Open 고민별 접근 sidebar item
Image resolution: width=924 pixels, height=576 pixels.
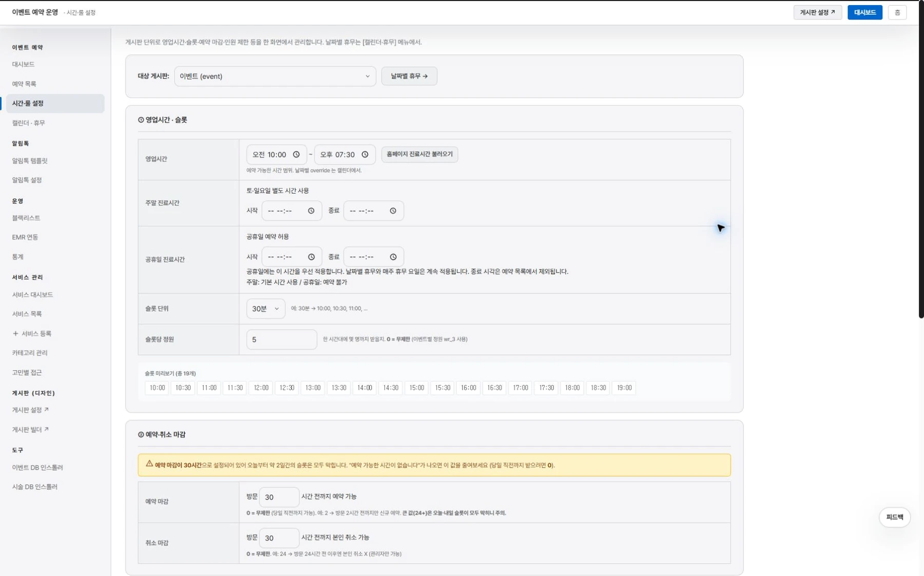[27, 373]
